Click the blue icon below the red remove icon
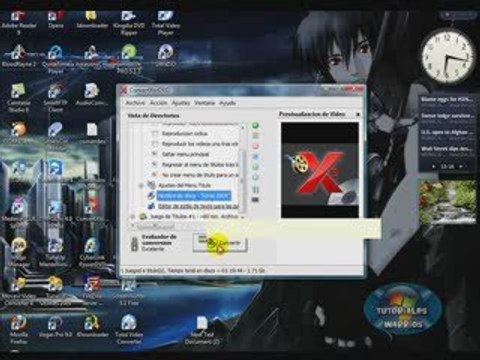The image size is (480, 360). tap(255, 156)
